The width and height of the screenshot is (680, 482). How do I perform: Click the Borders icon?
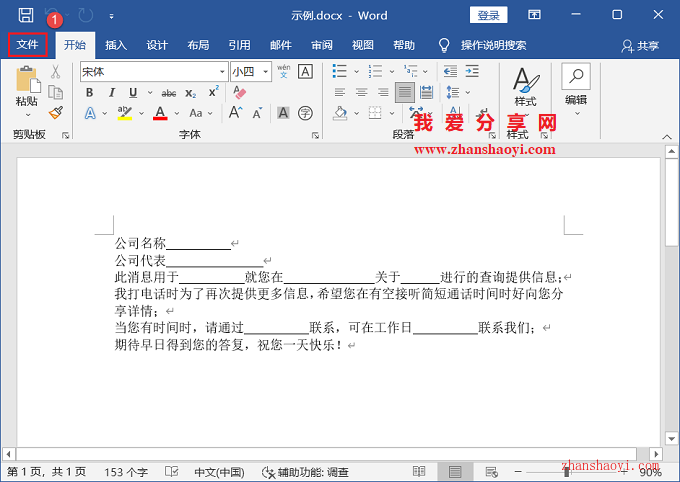375,113
